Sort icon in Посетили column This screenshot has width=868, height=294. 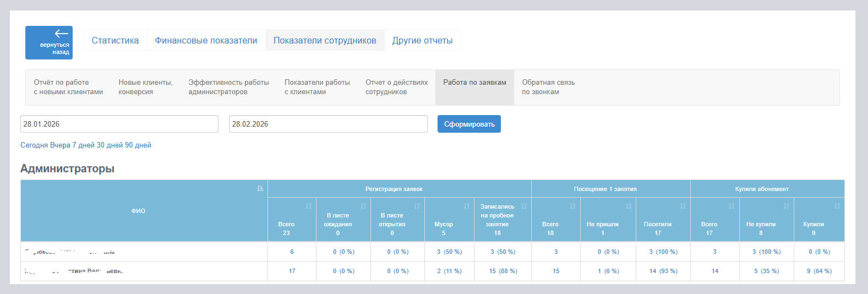pos(683,206)
